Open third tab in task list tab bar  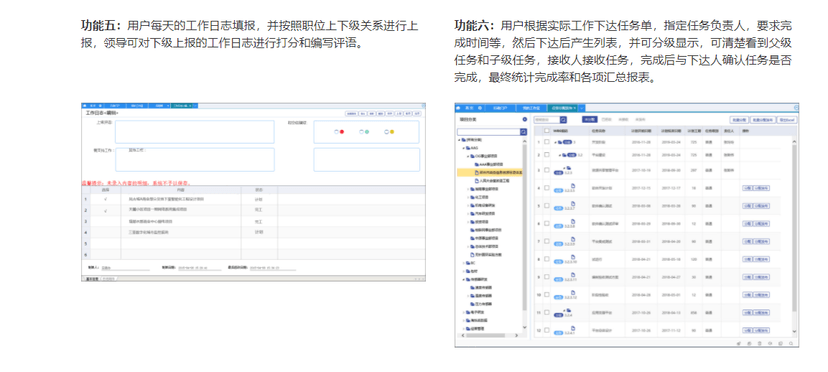click(x=531, y=108)
